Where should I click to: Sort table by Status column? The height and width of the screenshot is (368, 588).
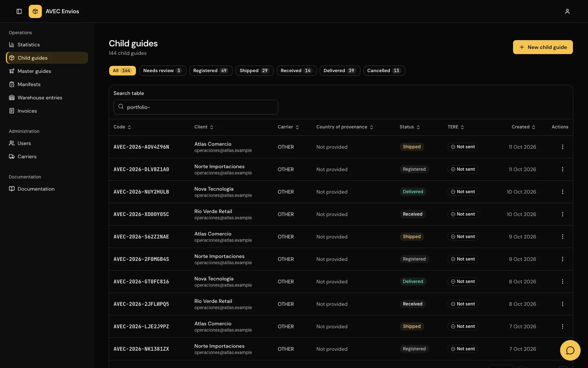pos(410,127)
